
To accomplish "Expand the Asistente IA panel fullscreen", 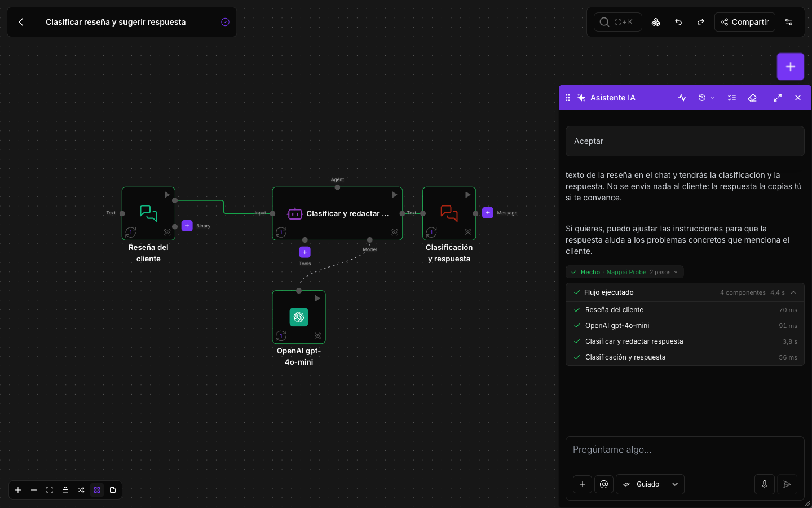I will 778,98.
